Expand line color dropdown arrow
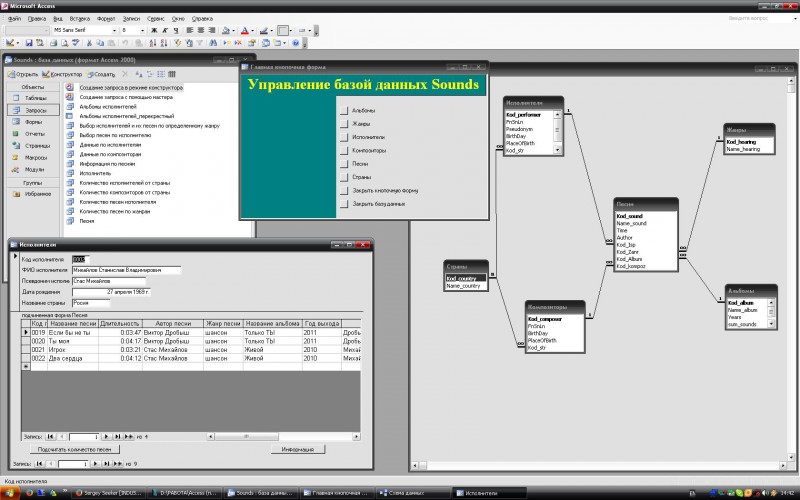Screen dimensions: 800x500 coord(271,31)
